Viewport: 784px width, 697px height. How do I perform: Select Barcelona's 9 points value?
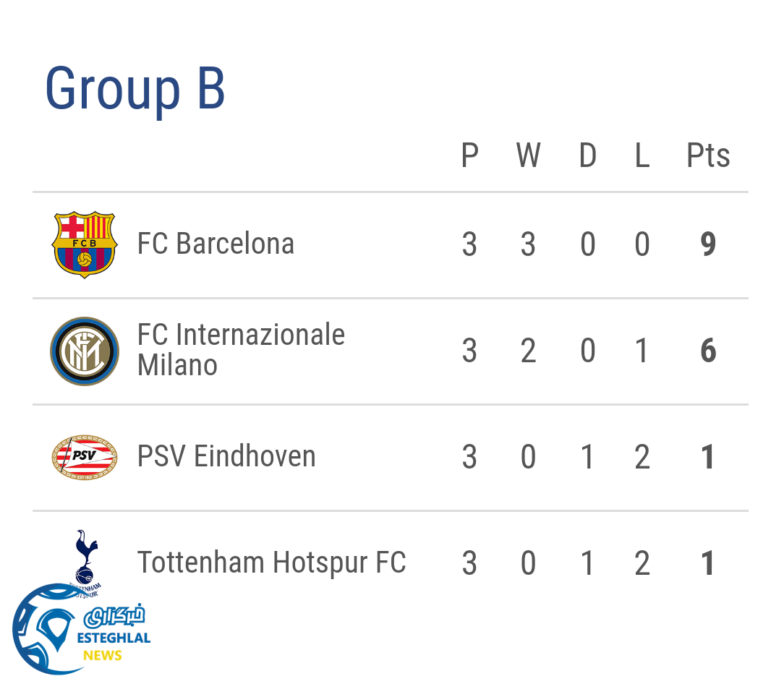click(x=708, y=244)
